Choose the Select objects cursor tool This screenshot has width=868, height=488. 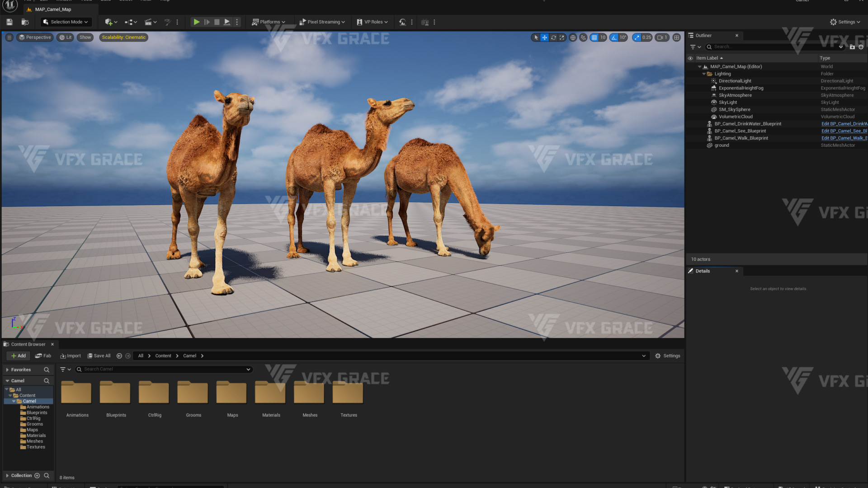tap(536, 38)
